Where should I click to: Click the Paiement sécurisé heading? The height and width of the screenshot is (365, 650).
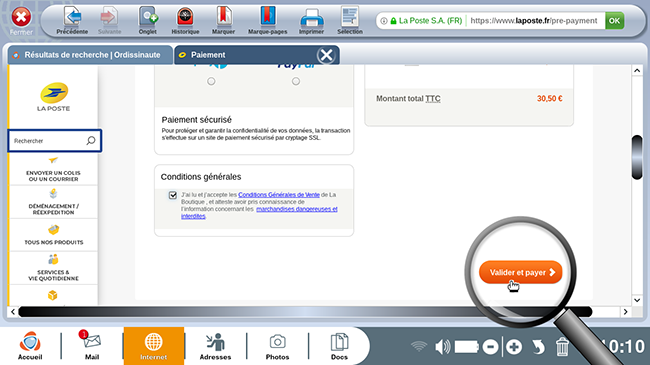pyautogui.click(x=196, y=120)
